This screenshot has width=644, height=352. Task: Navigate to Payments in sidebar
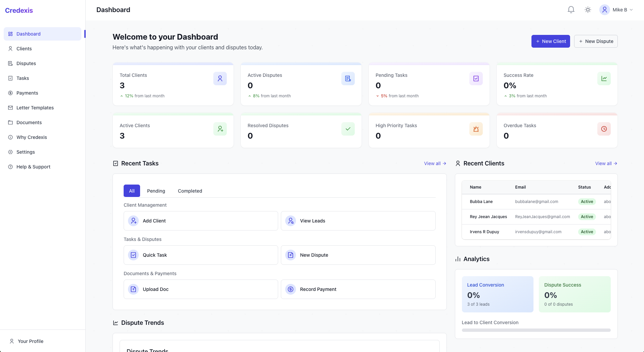[42, 93]
